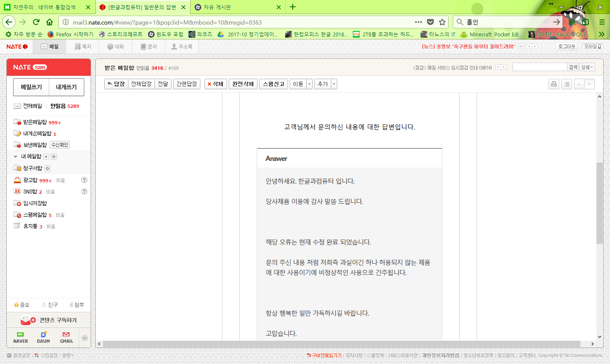Click 삭제 delete button

[x=215, y=84]
